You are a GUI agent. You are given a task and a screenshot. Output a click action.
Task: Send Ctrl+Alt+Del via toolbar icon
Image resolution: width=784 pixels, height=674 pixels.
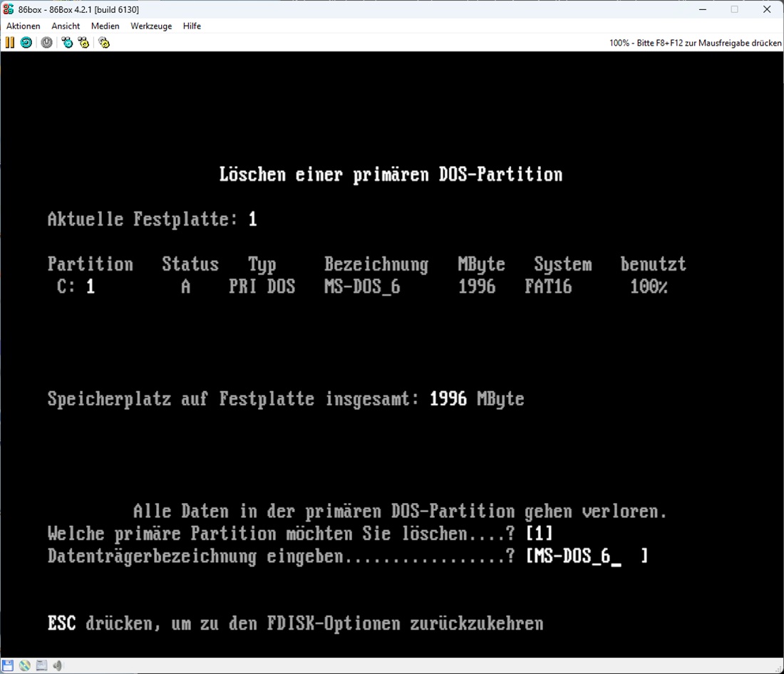pyautogui.click(x=67, y=43)
